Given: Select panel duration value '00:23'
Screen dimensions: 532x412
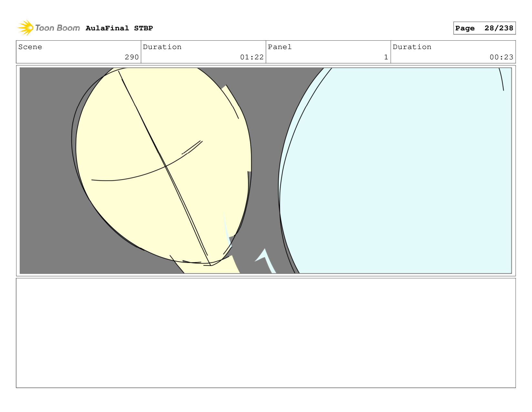Looking at the screenshot, I should tap(501, 57).
